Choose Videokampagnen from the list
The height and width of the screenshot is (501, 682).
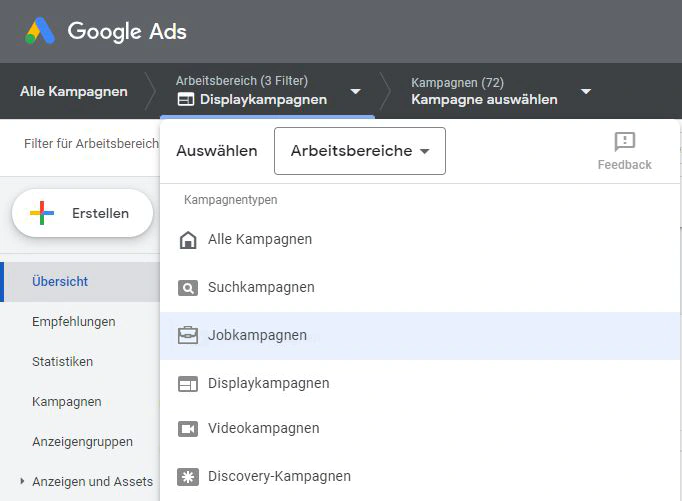(420, 429)
